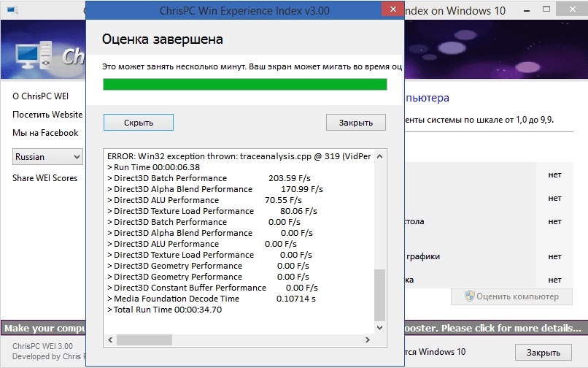Image resolution: width=588 pixels, height=368 pixels.
Task: Close the ChrisPC Win Experience Index v3.00 dialog
Action: [x=392, y=9]
